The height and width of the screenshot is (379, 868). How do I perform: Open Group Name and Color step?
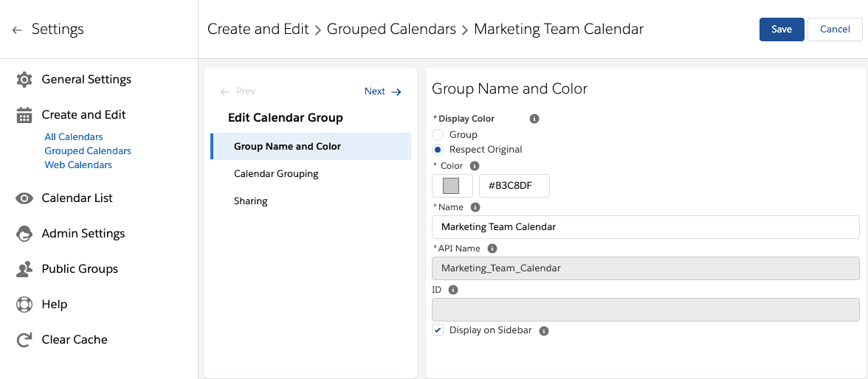pyautogui.click(x=311, y=147)
